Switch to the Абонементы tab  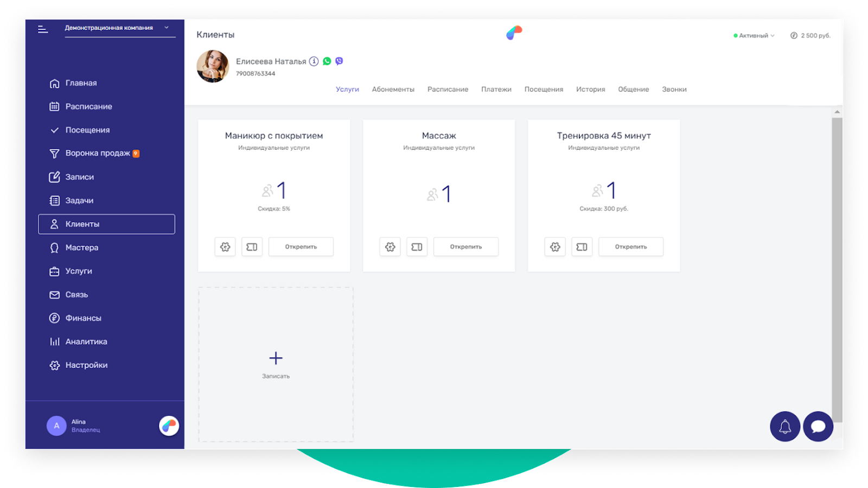393,90
